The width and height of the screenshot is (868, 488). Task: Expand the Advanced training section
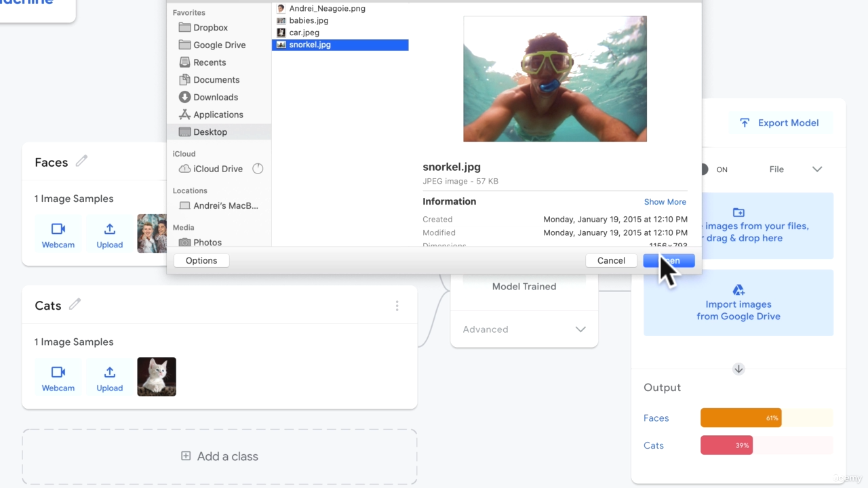click(x=524, y=329)
